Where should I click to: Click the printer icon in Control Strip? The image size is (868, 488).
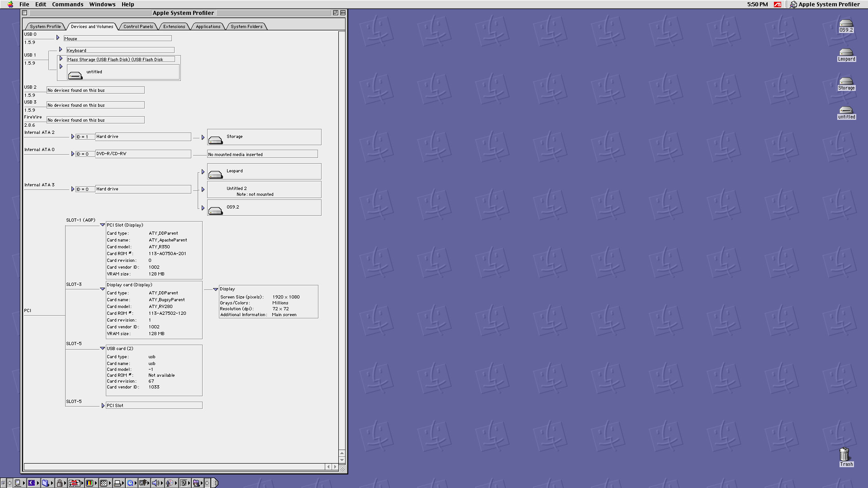(118, 483)
